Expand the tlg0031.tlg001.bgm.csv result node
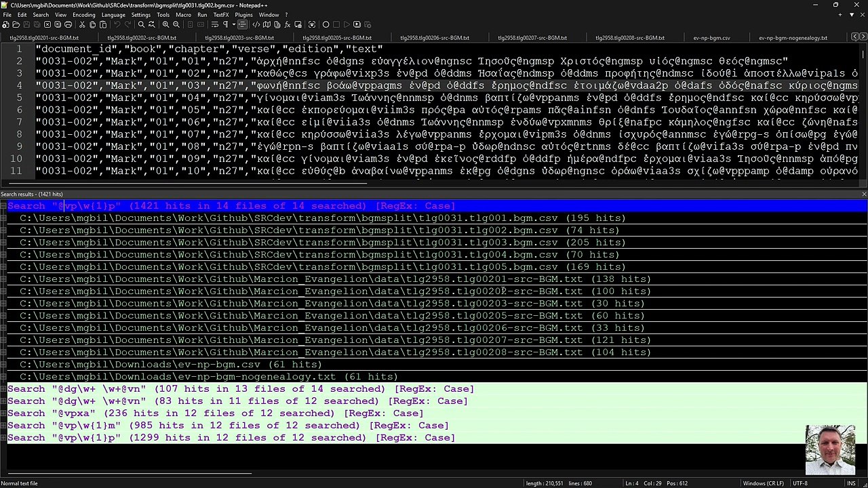Screen dimensions: 868x488 tap(3, 218)
